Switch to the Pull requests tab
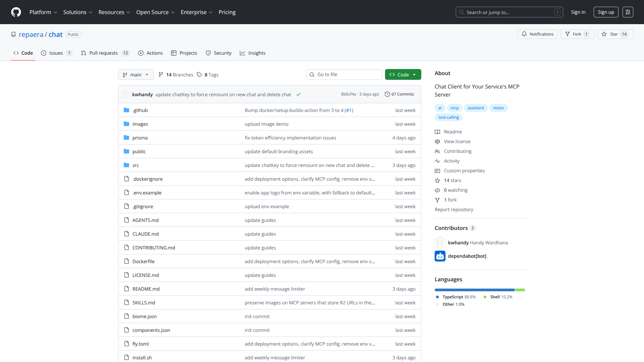This screenshot has width=644, height=362. click(x=104, y=53)
